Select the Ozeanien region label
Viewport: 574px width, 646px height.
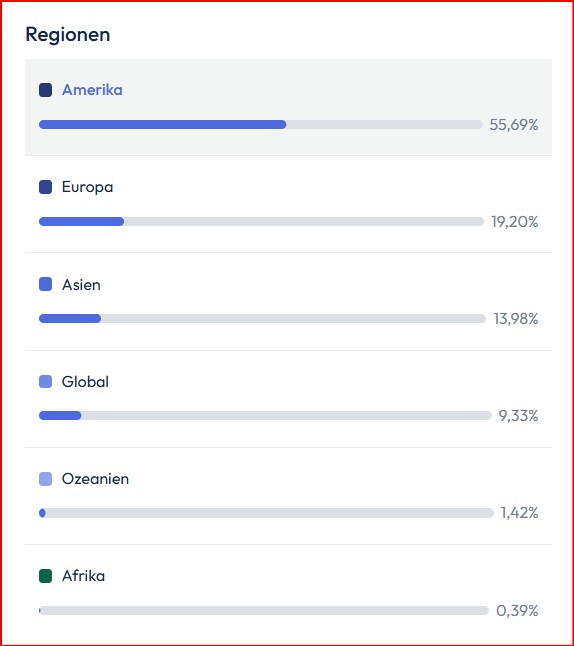tap(95, 479)
